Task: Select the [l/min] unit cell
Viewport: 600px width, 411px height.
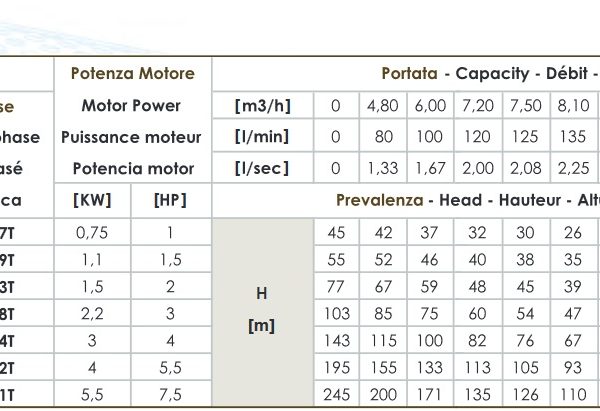Action: 263,137
